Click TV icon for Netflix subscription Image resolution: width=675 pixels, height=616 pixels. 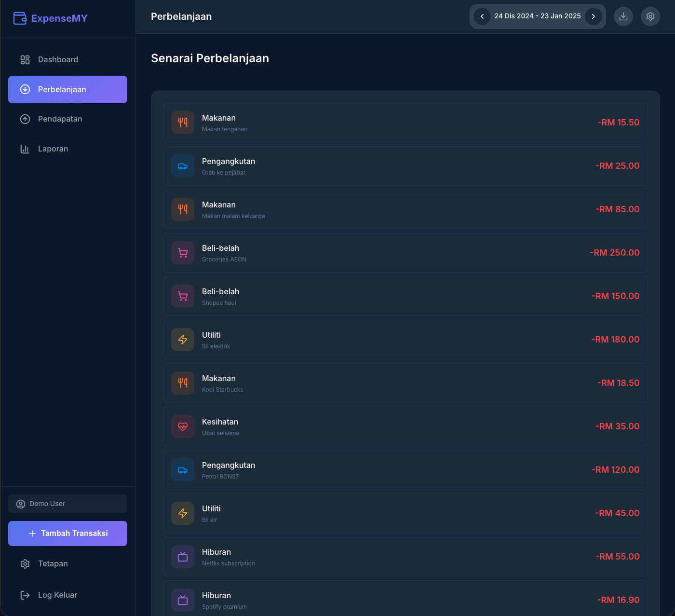coord(183,557)
